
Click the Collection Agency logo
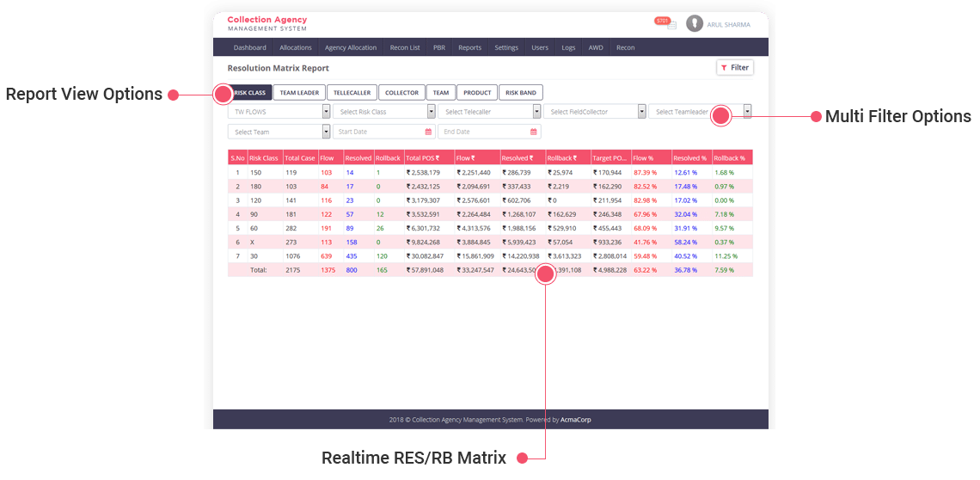(x=266, y=23)
